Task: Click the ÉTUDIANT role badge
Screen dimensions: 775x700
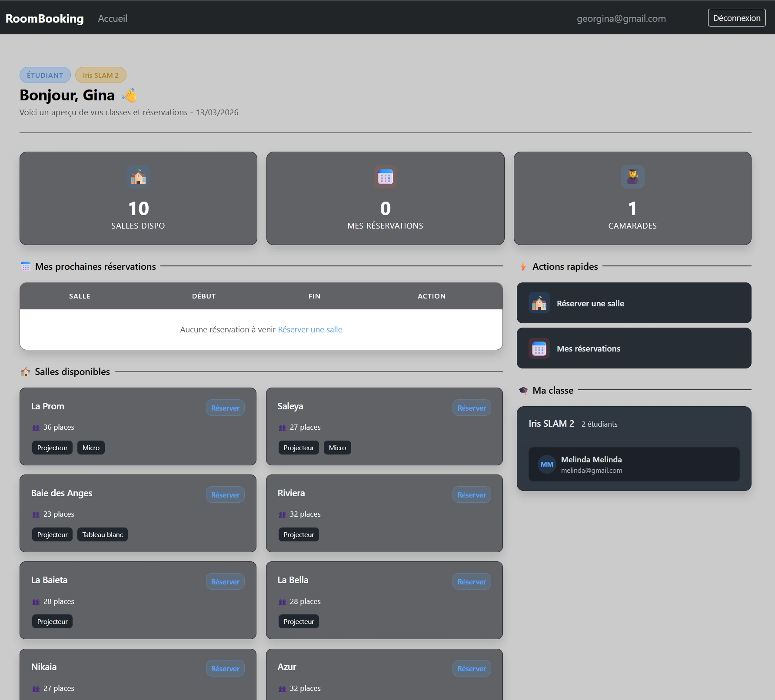Action: click(45, 75)
